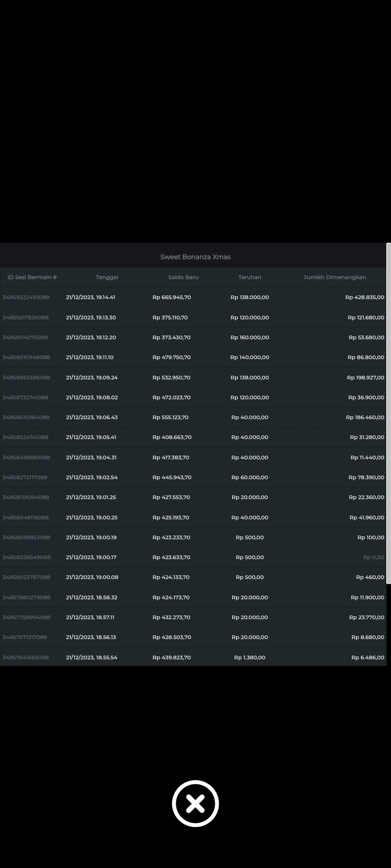This screenshot has width=391, height=868.
Task: Click the date 21/12/2023, 19.11.10
Action: click(90, 357)
